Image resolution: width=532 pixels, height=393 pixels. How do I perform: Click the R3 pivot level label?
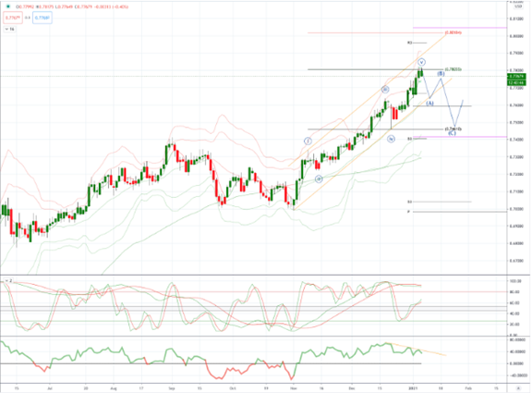click(x=409, y=43)
